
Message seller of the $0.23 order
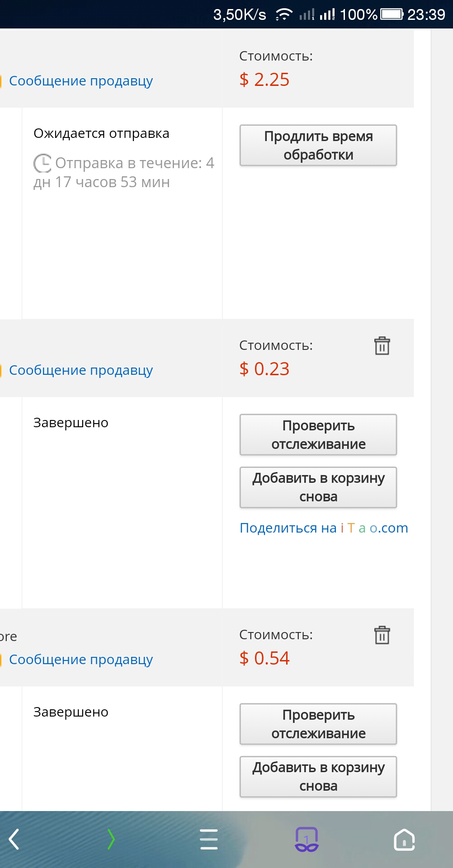(81, 370)
